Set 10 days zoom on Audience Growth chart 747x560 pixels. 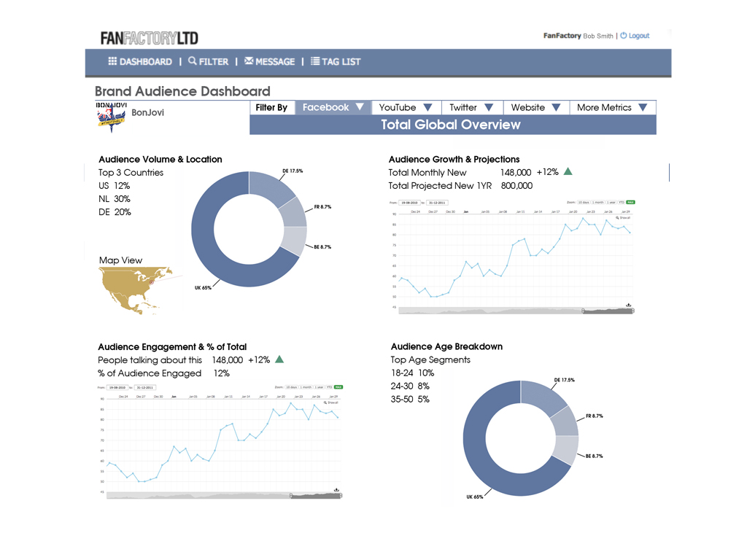tap(584, 203)
